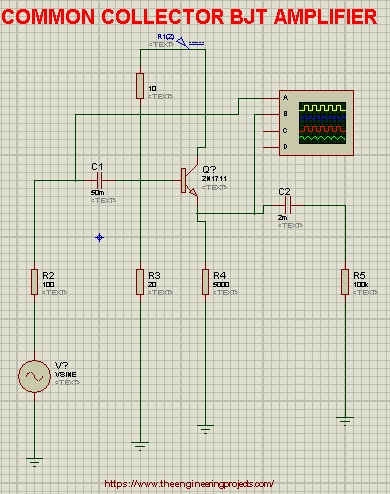
Task: Select resistor R2 body
Action: pyautogui.click(x=34, y=282)
